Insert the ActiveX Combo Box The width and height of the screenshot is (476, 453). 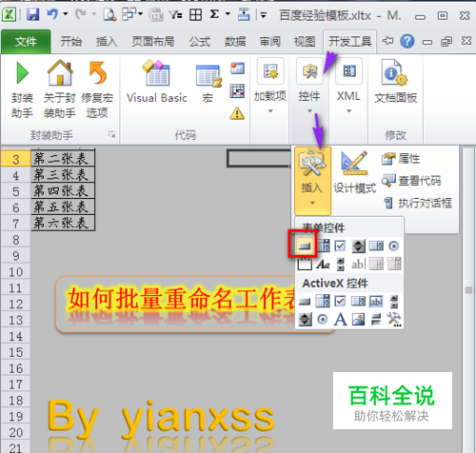[x=323, y=301]
